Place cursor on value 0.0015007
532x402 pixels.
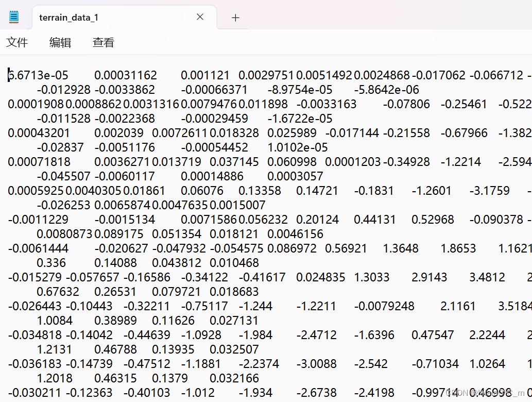pyautogui.click(x=237, y=205)
